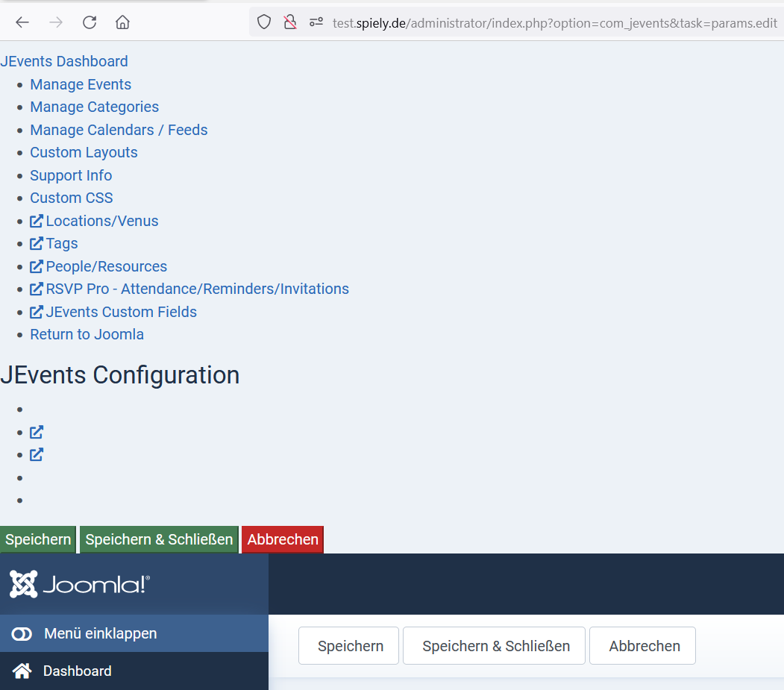Open Support Info
This screenshot has width=784, height=690.
[x=71, y=175]
